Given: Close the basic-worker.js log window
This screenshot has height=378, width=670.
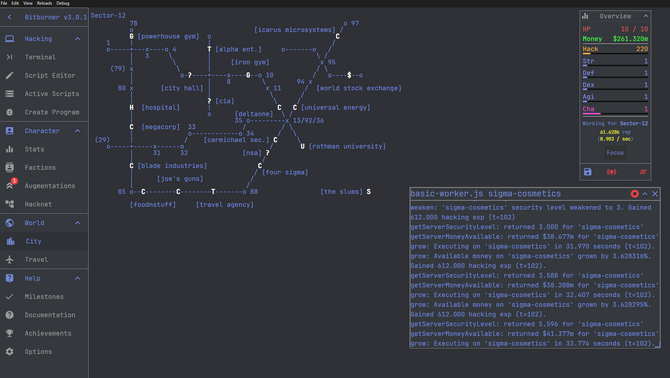Looking at the screenshot, I should tap(655, 194).
